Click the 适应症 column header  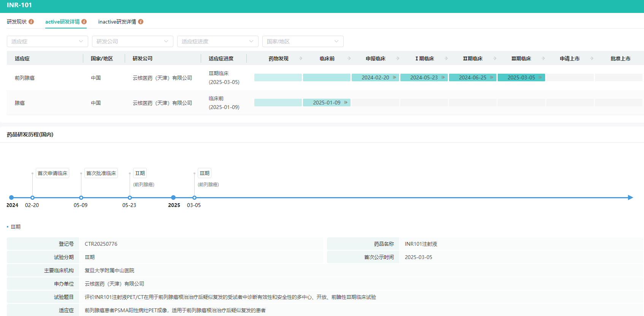tap(22, 58)
